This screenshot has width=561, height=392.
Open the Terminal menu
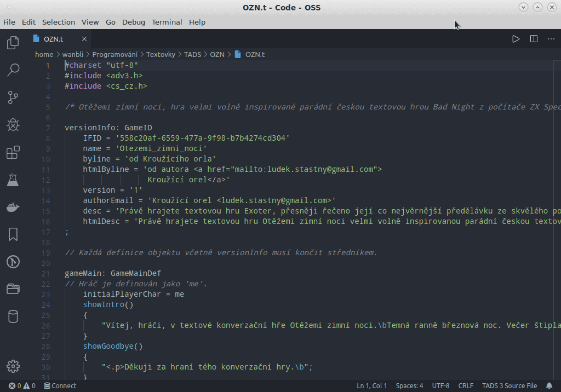pos(167,22)
